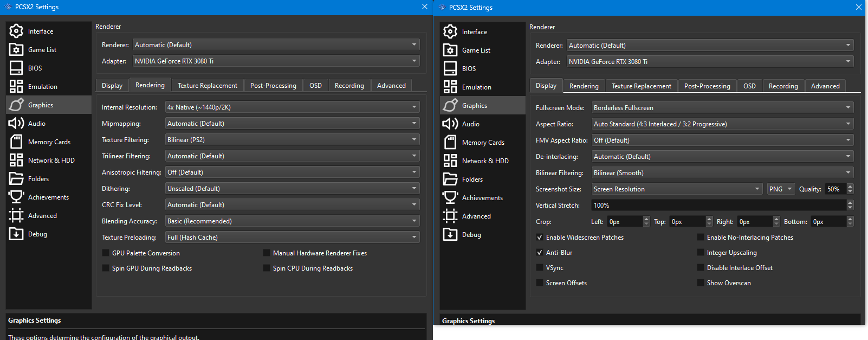Select the OSD tab in right window
The width and height of the screenshot is (868, 340).
pos(749,86)
